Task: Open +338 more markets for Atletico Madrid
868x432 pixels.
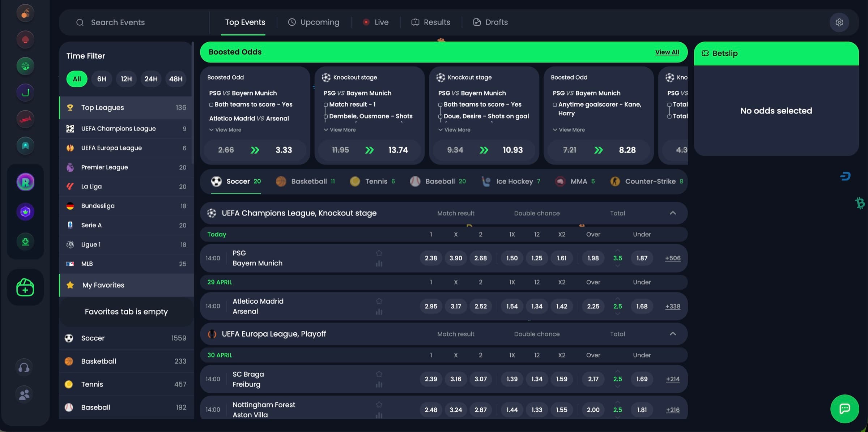Action: 673,306
